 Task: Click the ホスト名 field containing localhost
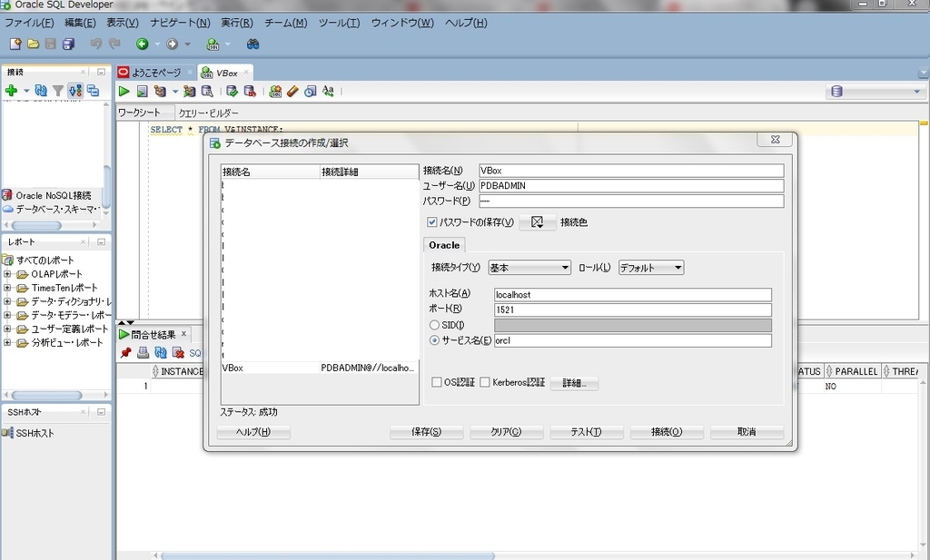pos(633,294)
